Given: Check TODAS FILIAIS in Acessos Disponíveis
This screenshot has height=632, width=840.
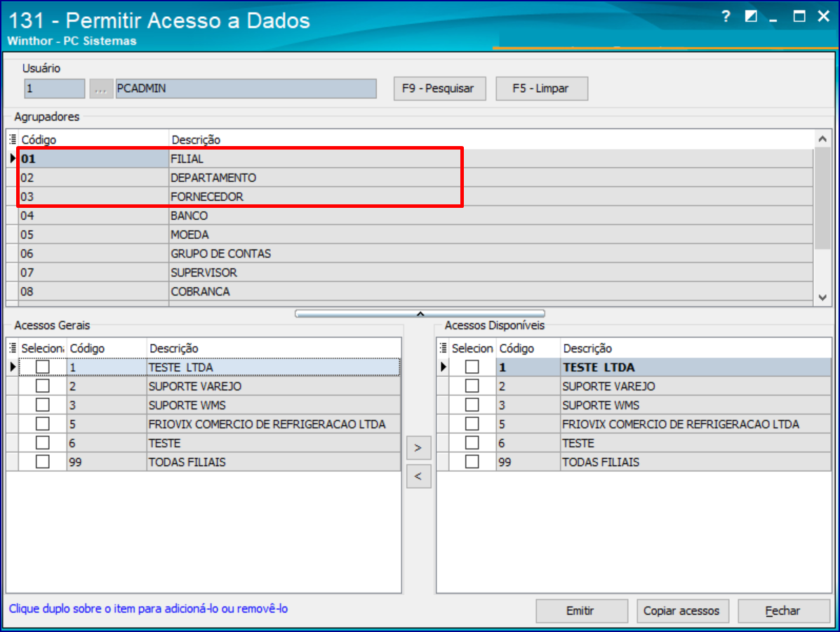Looking at the screenshot, I should tap(472, 461).
